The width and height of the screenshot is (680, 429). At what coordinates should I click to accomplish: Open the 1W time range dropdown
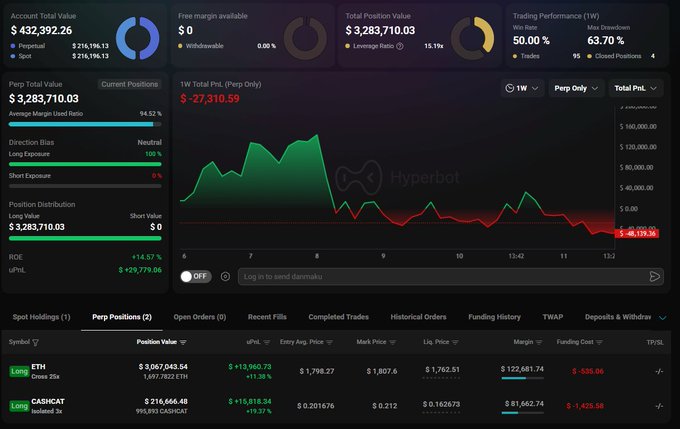tap(522, 88)
